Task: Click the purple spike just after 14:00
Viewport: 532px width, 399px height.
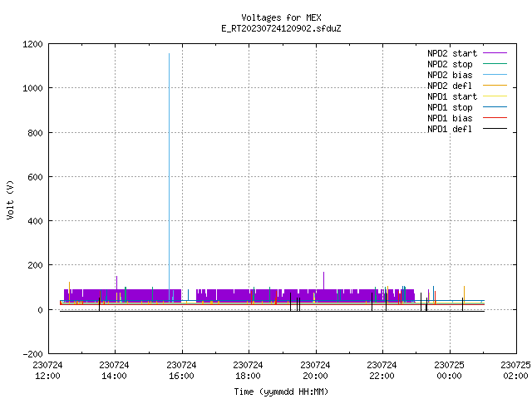Action: pos(116,283)
